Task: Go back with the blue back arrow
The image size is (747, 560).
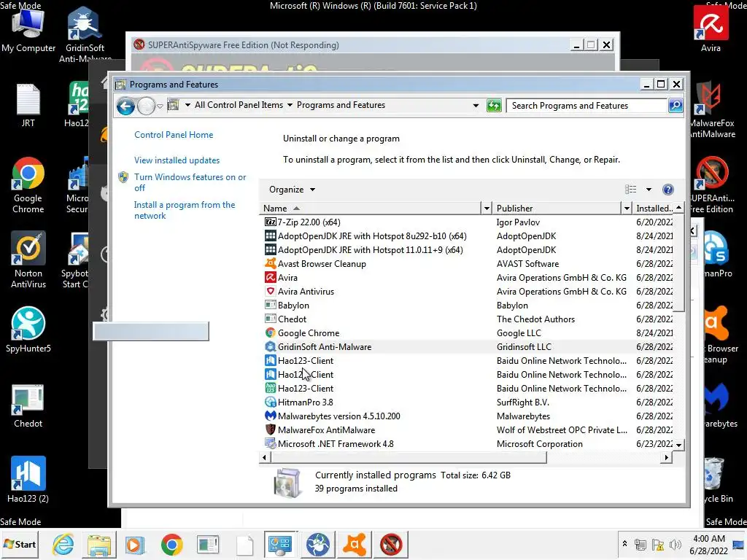Action: click(125, 106)
